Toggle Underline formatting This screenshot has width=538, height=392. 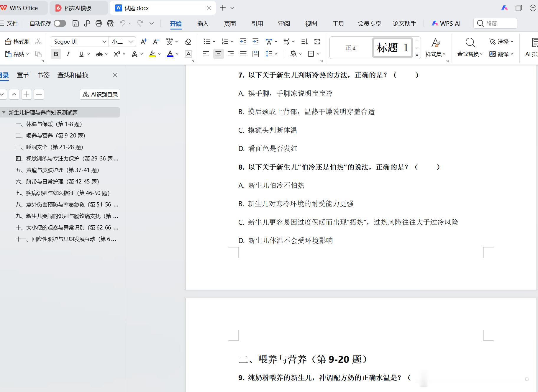click(x=81, y=54)
